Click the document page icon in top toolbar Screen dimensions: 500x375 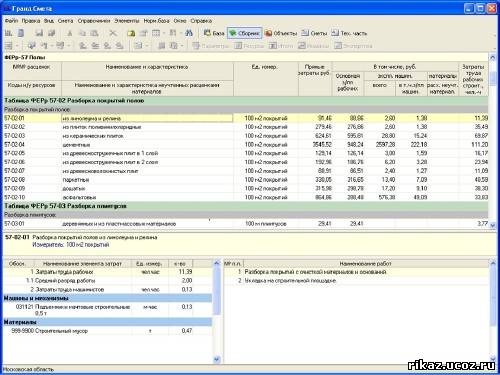click(21, 33)
